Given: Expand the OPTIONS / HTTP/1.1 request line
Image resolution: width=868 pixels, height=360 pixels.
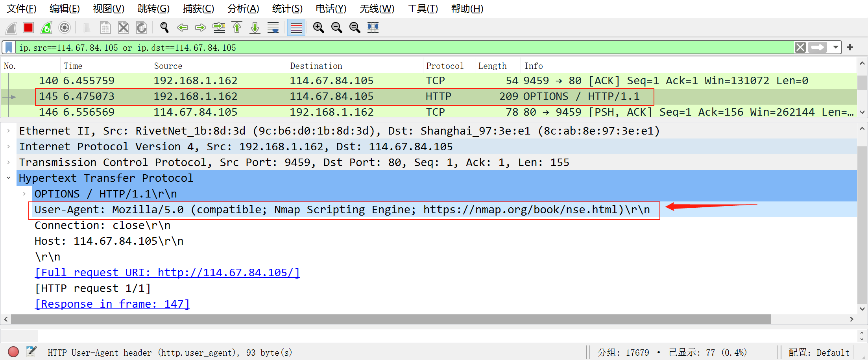Looking at the screenshot, I should (x=24, y=194).
